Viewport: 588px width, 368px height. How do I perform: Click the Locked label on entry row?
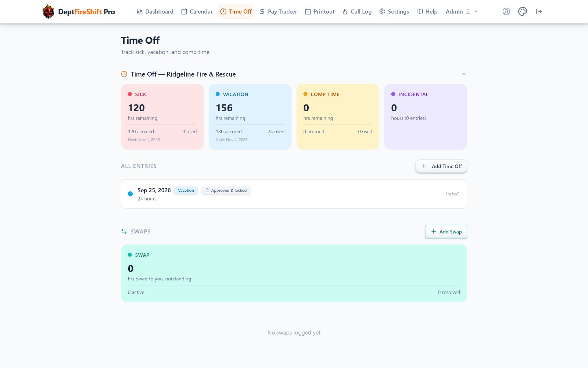click(x=452, y=194)
